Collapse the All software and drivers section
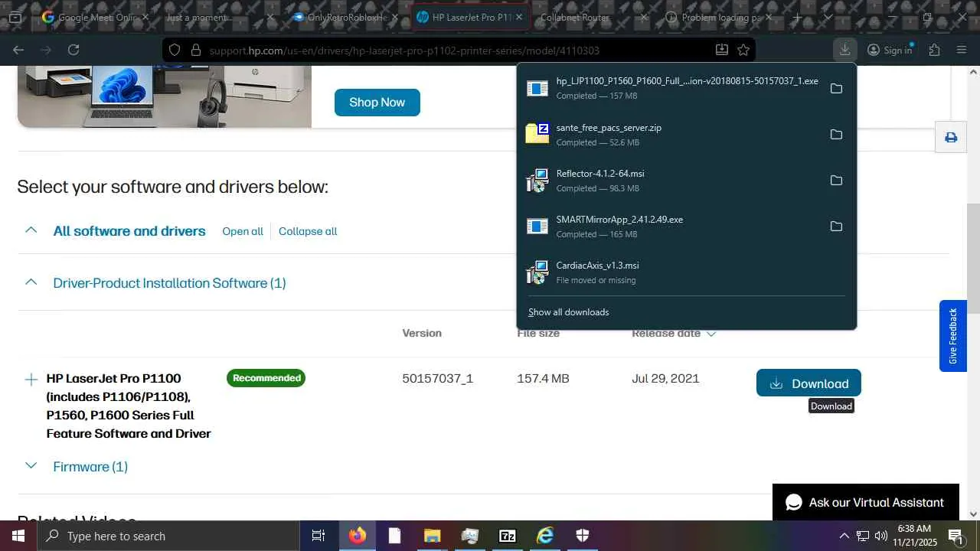The image size is (980, 551). point(31,230)
